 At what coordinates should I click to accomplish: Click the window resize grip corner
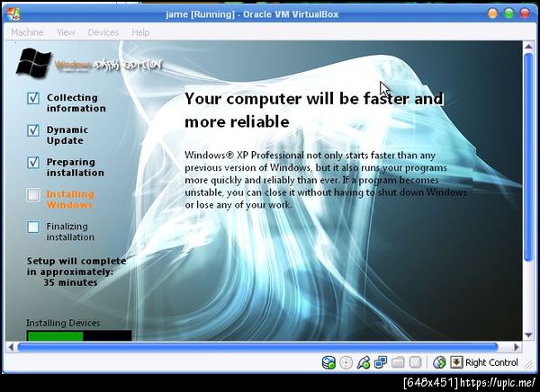(527, 364)
